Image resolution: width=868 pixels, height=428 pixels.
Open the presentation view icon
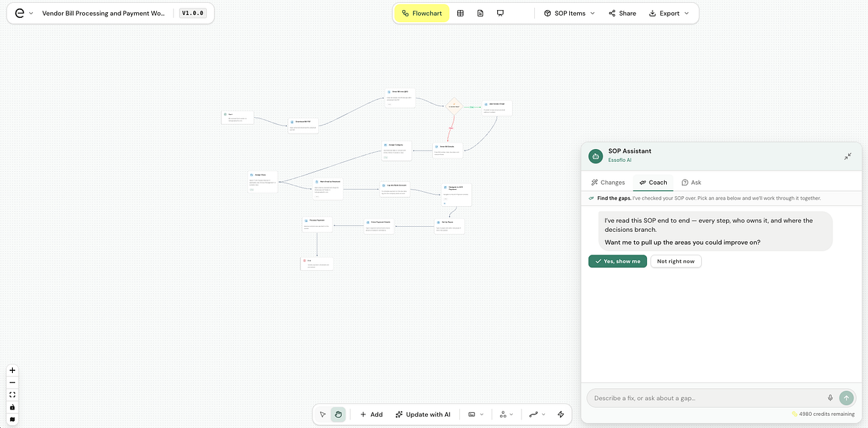[x=500, y=13]
